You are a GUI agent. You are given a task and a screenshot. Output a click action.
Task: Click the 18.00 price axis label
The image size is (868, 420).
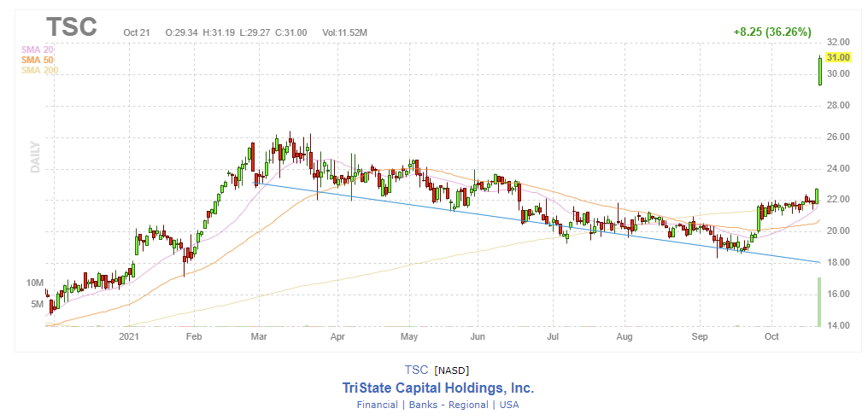pyautogui.click(x=838, y=262)
